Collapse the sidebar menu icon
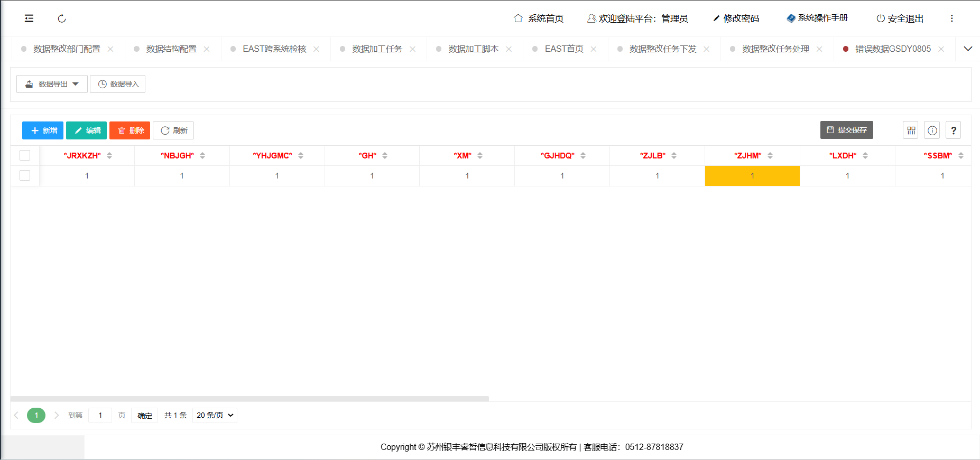This screenshot has width=980, height=460. [x=29, y=18]
